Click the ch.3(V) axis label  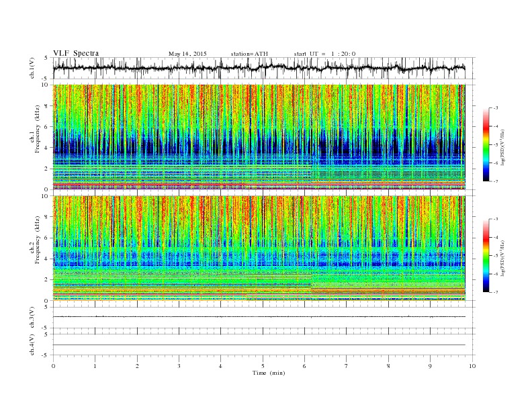coord(32,318)
